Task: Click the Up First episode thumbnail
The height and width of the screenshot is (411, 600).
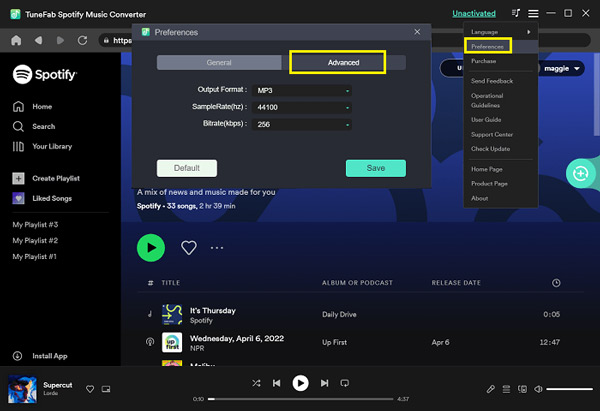Action: (x=172, y=342)
